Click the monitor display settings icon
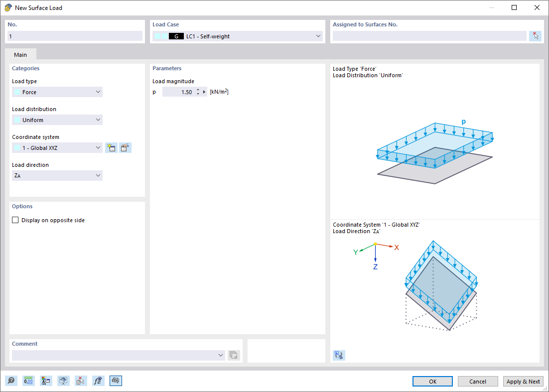Viewport: 549px width, 392px height. tap(63, 381)
